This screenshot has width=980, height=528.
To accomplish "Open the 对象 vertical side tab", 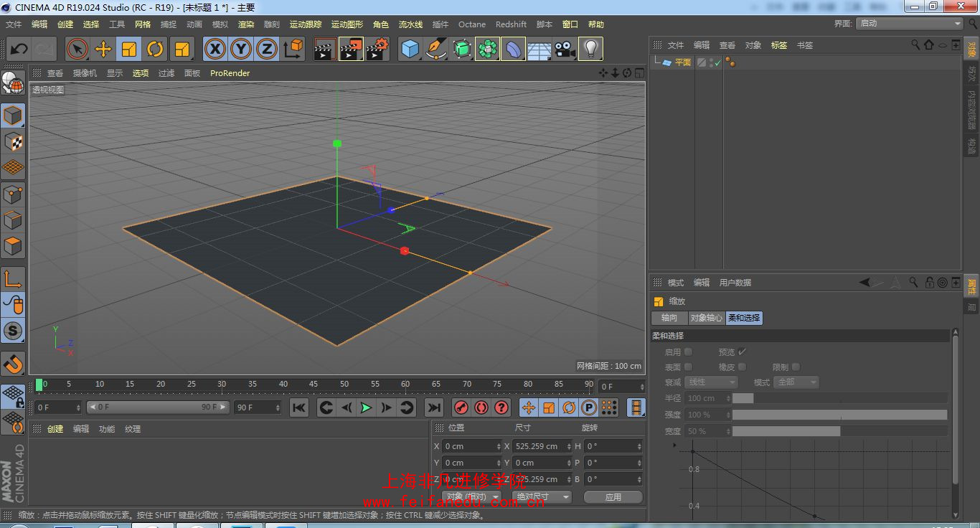I will tap(971, 49).
